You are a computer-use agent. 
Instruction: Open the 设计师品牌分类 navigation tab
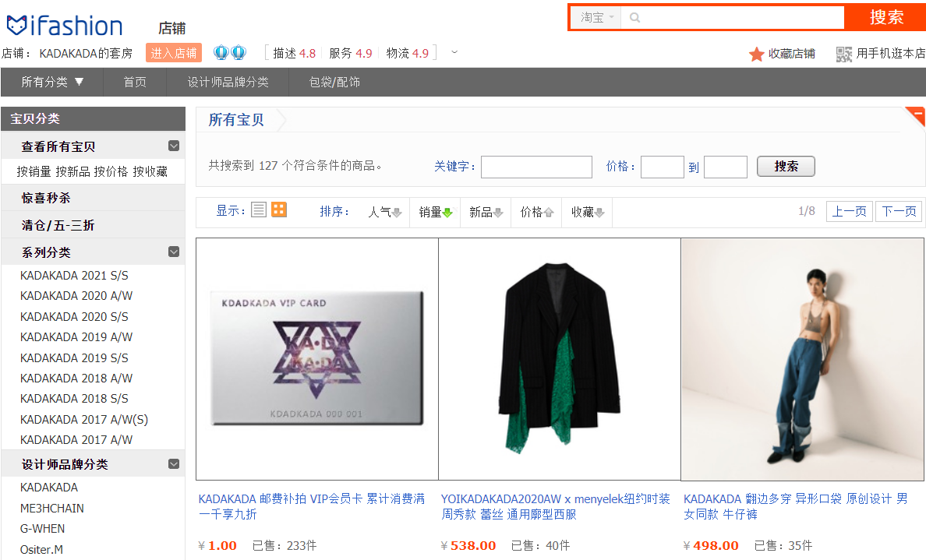click(x=228, y=82)
